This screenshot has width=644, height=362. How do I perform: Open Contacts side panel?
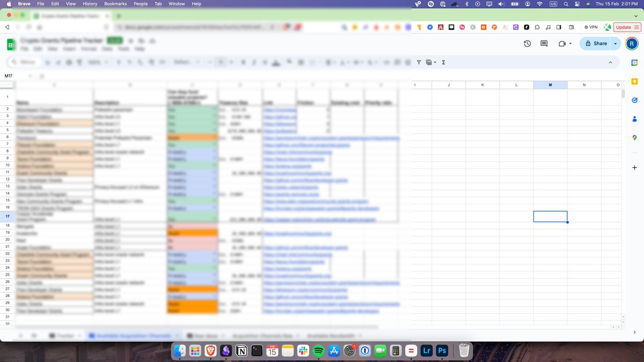click(x=634, y=119)
